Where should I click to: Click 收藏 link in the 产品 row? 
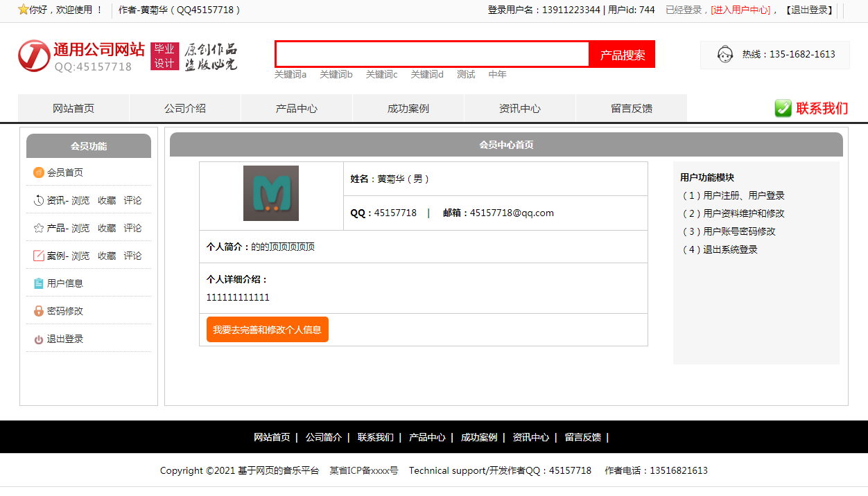pyautogui.click(x=107, y=228)
